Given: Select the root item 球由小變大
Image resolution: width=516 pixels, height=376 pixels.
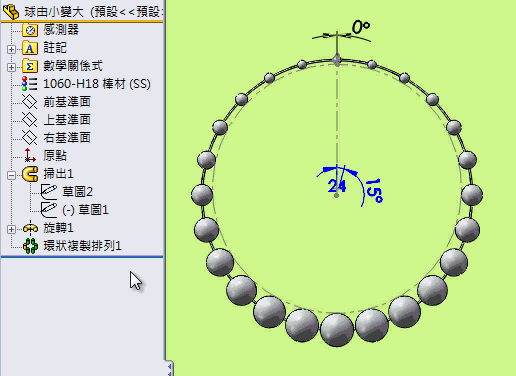Looking at the screenshot, I should [x=54, y=12].
